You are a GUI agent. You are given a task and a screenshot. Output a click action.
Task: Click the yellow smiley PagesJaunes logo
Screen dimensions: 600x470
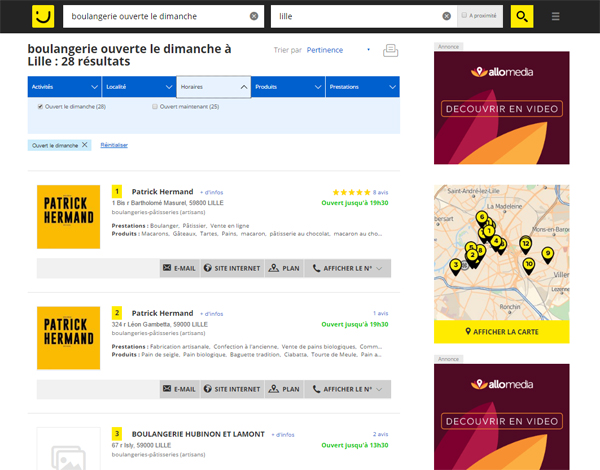click(x=43, y=16)
